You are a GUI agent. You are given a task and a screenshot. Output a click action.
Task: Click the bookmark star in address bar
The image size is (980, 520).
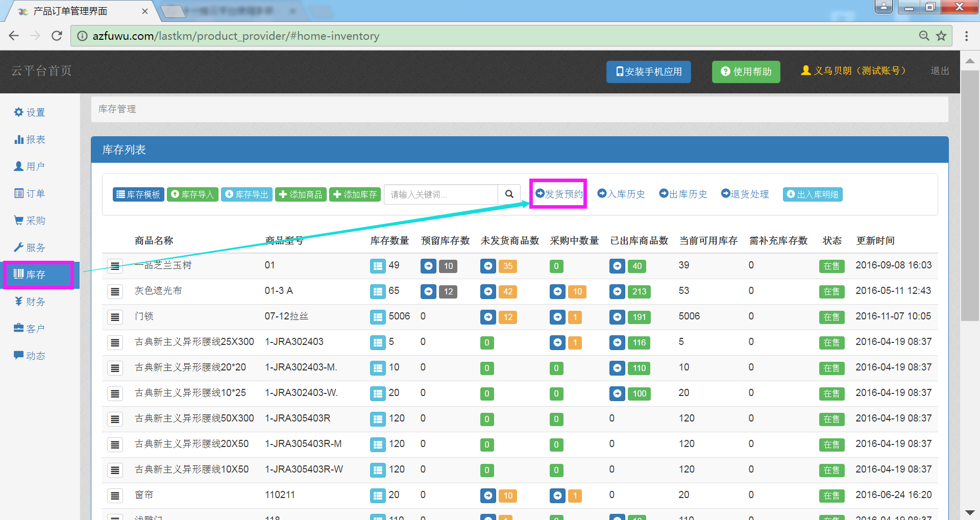tap(941, 36)
